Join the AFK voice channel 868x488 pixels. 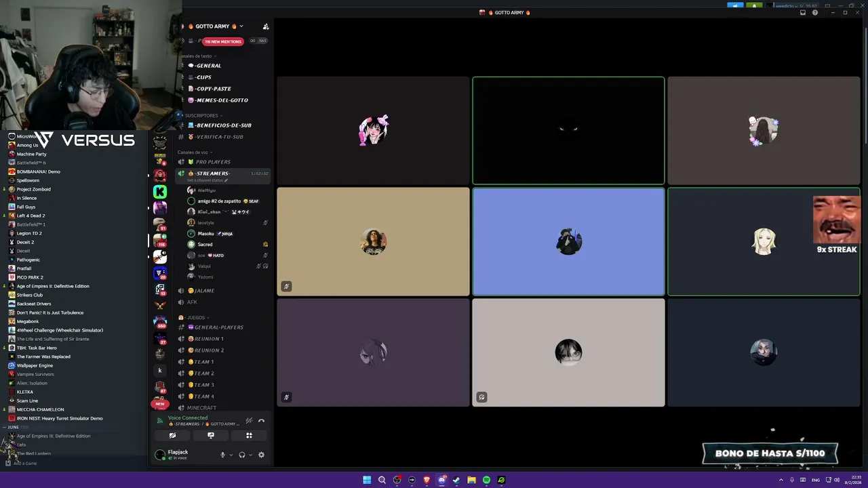coord(192,302)
